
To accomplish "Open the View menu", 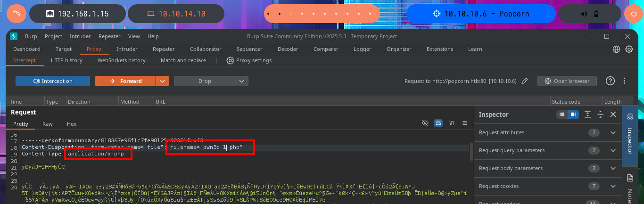I will click(x=134, y=36).
